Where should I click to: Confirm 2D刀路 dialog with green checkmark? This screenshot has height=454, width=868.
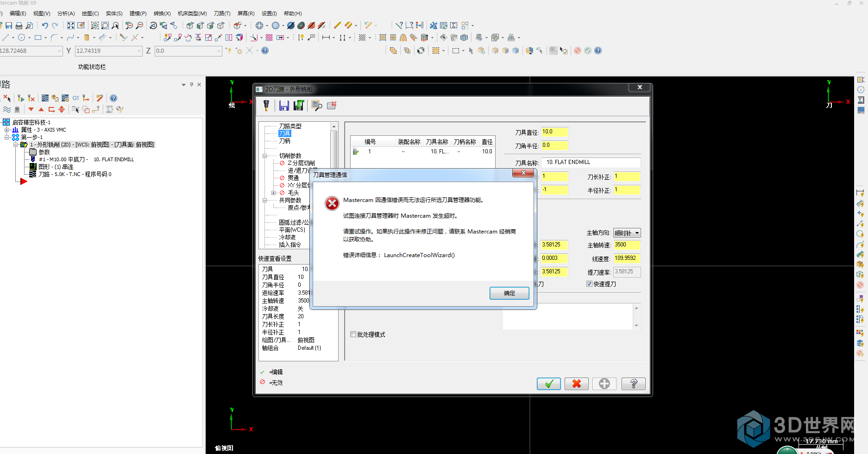[x=548, y=384]
